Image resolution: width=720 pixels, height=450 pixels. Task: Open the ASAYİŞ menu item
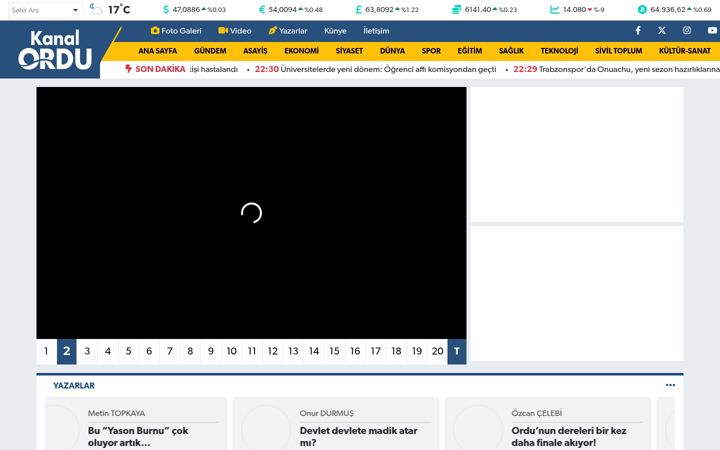tap(255, 51)
